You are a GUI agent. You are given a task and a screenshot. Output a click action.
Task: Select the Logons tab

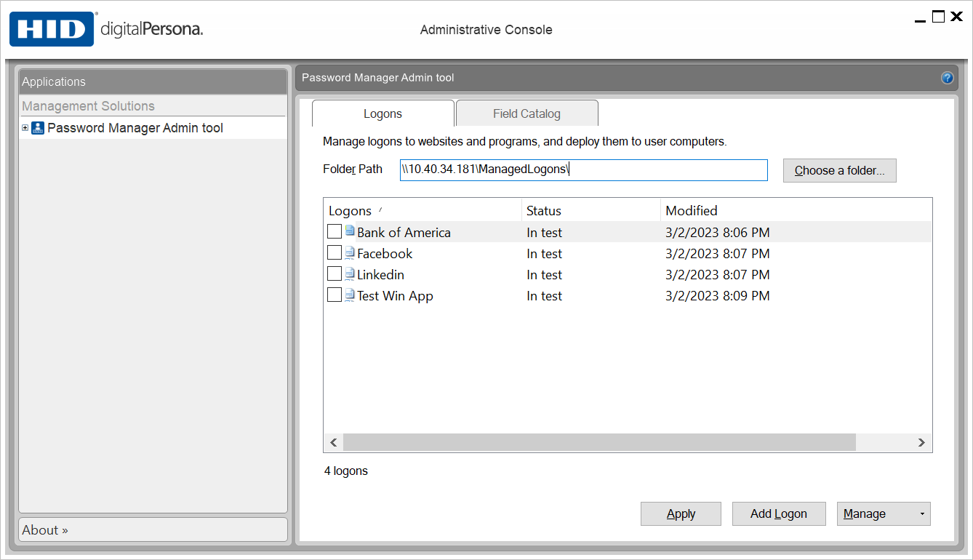(383, 113)
